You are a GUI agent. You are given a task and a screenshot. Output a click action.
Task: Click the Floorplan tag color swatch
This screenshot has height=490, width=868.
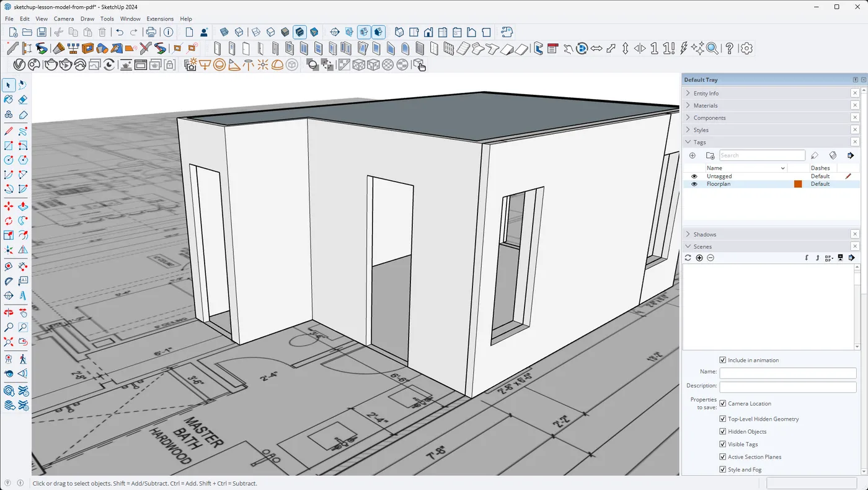coord(798,184)
